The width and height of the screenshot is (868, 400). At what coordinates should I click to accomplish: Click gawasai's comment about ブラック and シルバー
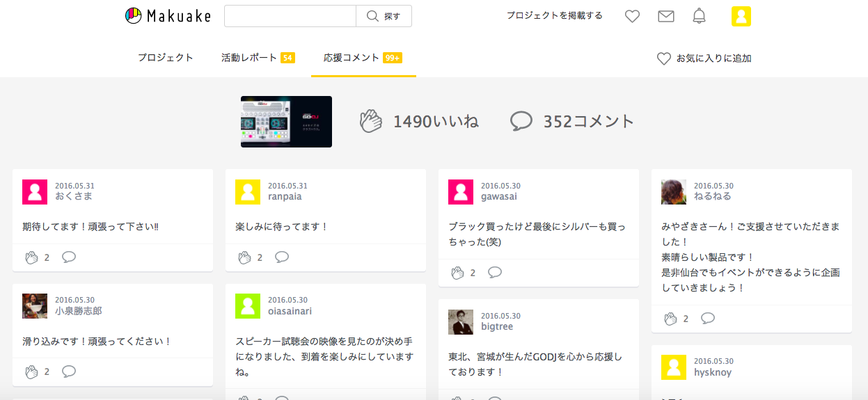coord(537,234)
